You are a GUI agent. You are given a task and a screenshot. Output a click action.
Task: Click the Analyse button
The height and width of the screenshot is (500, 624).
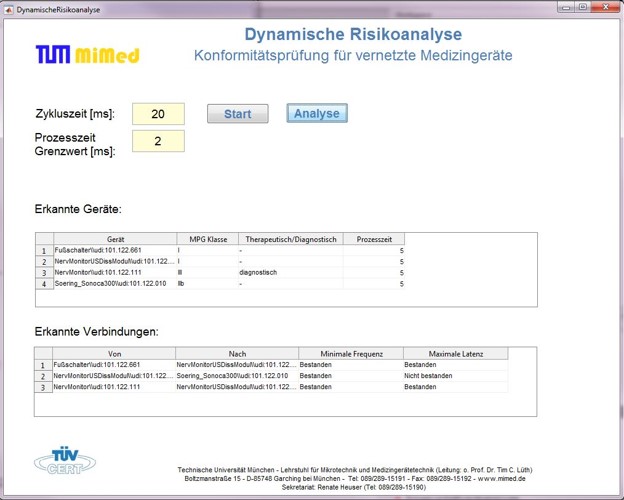[x=316, y=113]
